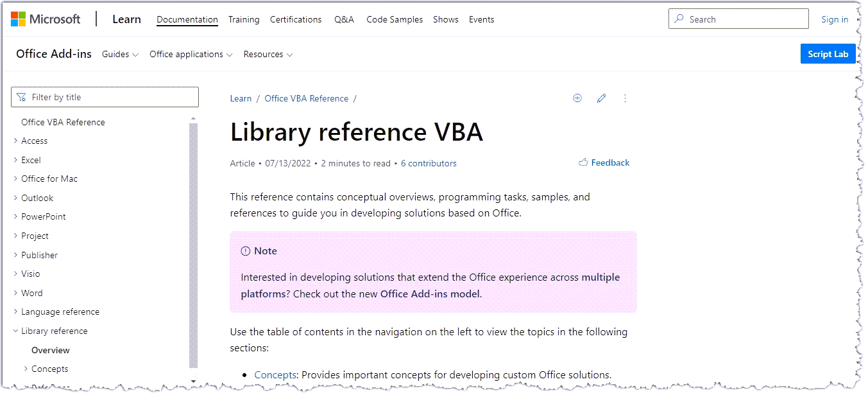The height and width of the screenshot is (395, 868).
Task: Open the Office applications dropdown
Action: pos(191,55)
